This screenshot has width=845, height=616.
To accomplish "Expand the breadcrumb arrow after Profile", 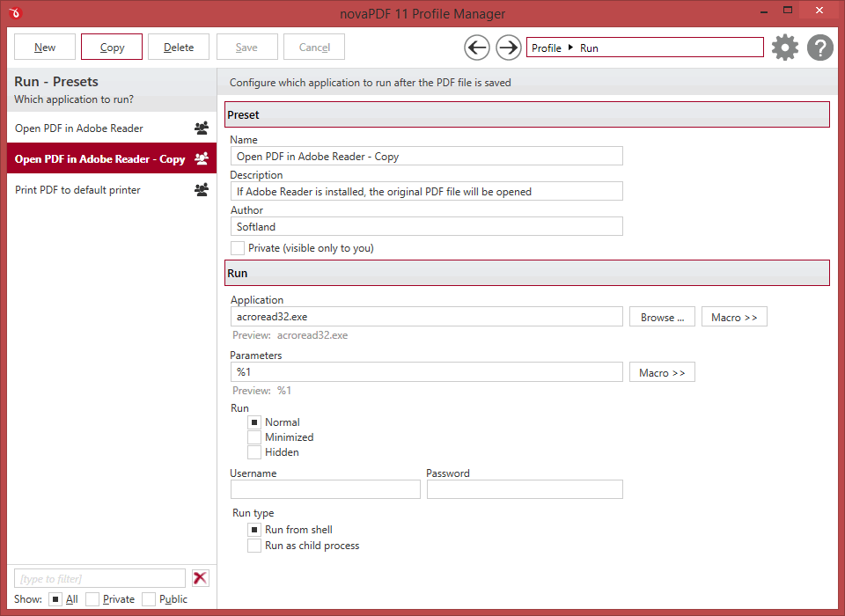I will (x=570, y=48).
